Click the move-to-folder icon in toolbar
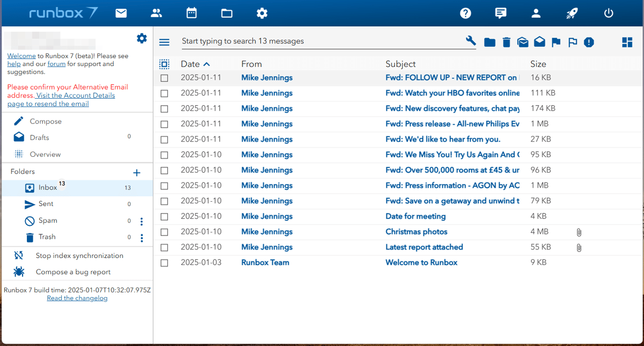 489,42
